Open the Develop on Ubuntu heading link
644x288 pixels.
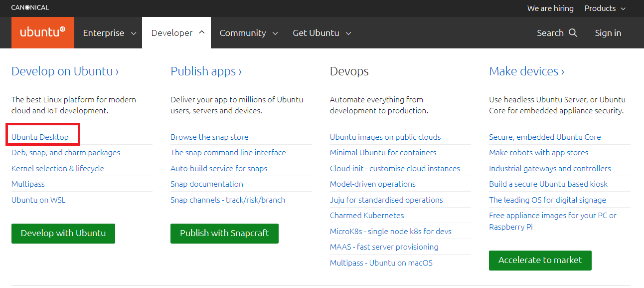pyautogui.click(x=65, y=71)
